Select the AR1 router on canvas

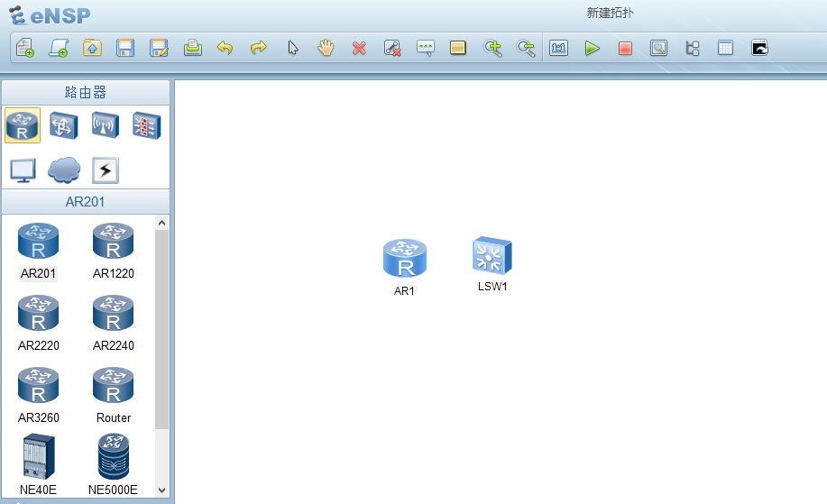pos(404,259)
